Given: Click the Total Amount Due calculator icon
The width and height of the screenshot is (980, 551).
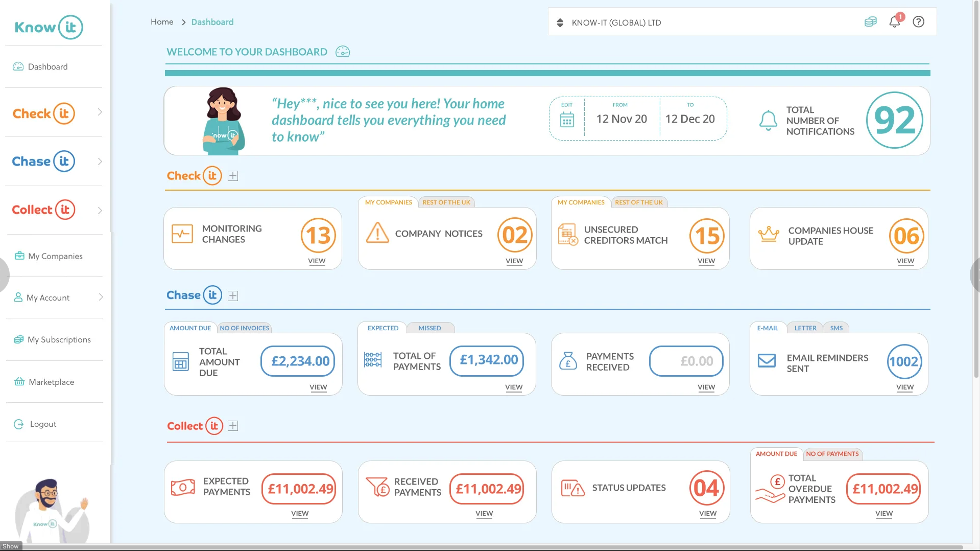Looking at the screenshot, I should [181, 362].
